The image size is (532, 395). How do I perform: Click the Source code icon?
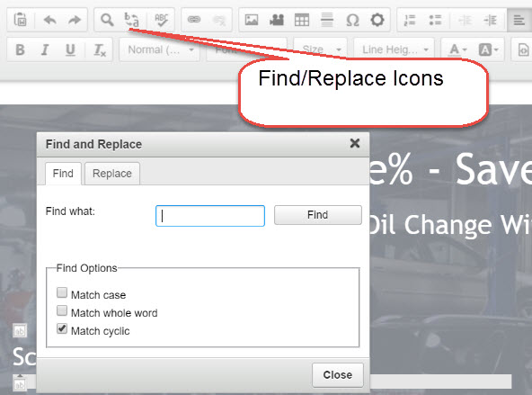[524, 49]
